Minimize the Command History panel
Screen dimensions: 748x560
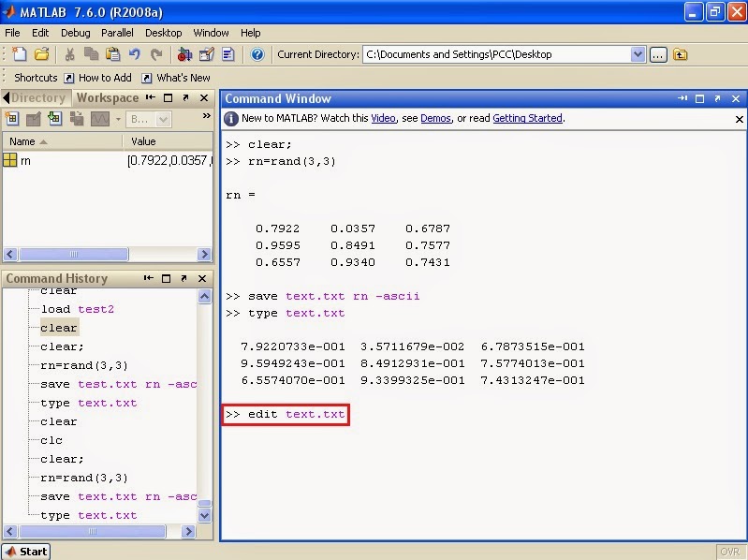(149, 278)
